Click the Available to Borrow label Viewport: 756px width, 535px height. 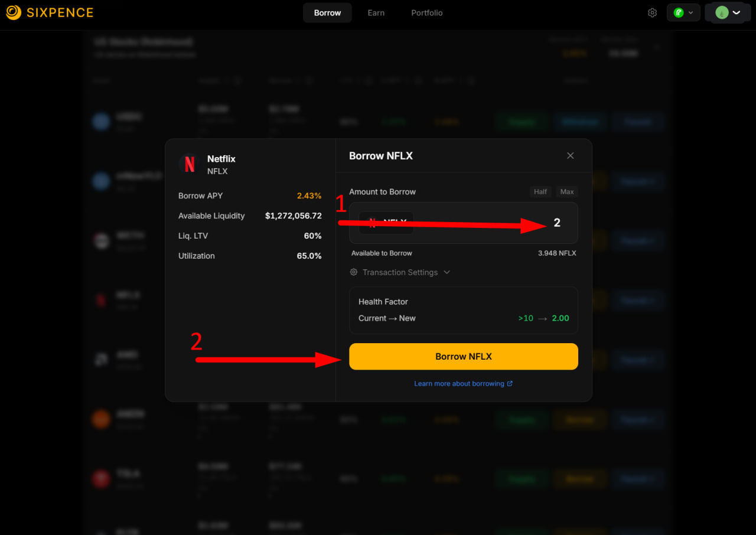[382, 253]
